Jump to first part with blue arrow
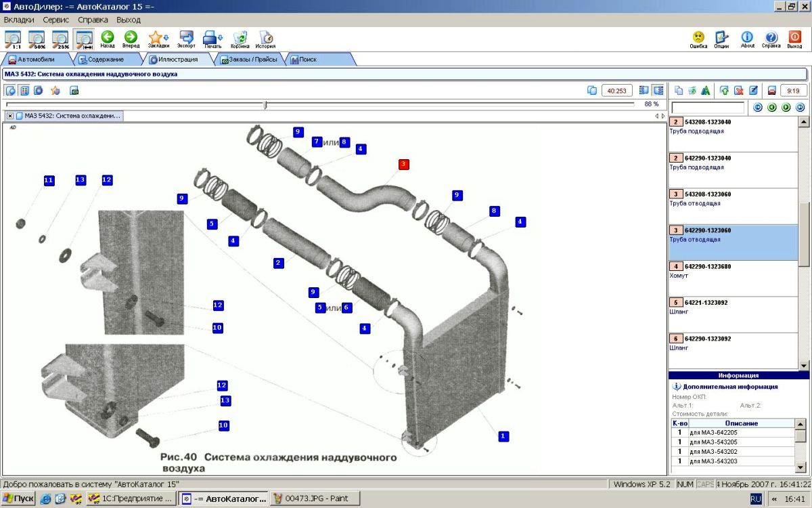This screenshot has width=812, height=508. 758,107
